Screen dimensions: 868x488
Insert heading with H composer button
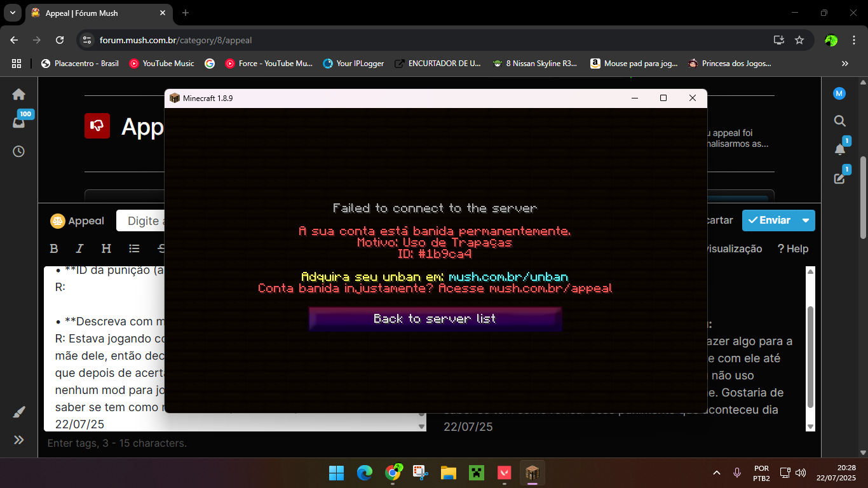[x=106, y=248]
